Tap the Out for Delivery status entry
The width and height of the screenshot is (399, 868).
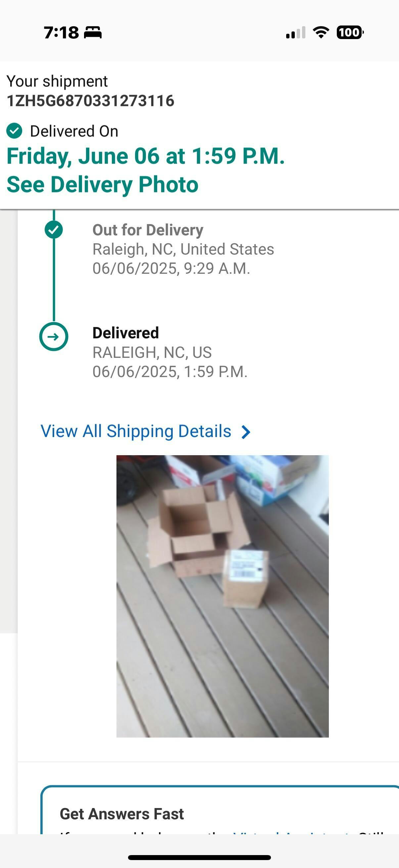[183, 249]
